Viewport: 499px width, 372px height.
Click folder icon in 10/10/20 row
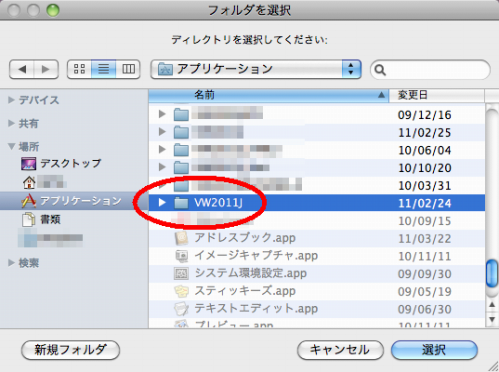pos(181,168)
